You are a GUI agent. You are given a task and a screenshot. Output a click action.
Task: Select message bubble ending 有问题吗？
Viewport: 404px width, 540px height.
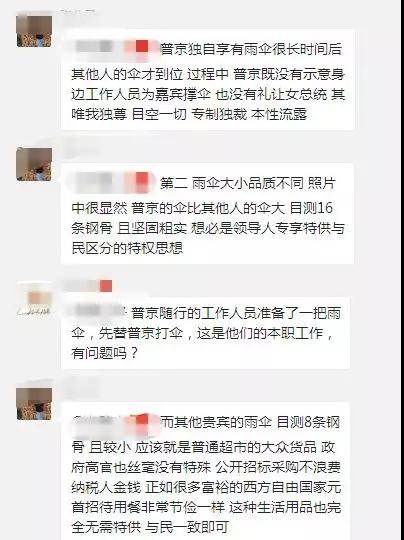click(x=206, y=333)
